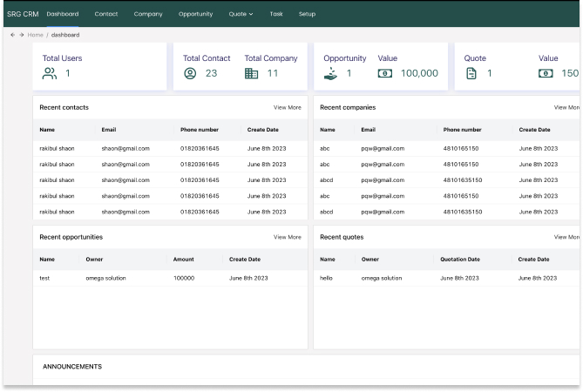This screenshot has width=583, height=392.
Task: Click the forward arrow in breadcrumb bar
Action: pos(21,35)
